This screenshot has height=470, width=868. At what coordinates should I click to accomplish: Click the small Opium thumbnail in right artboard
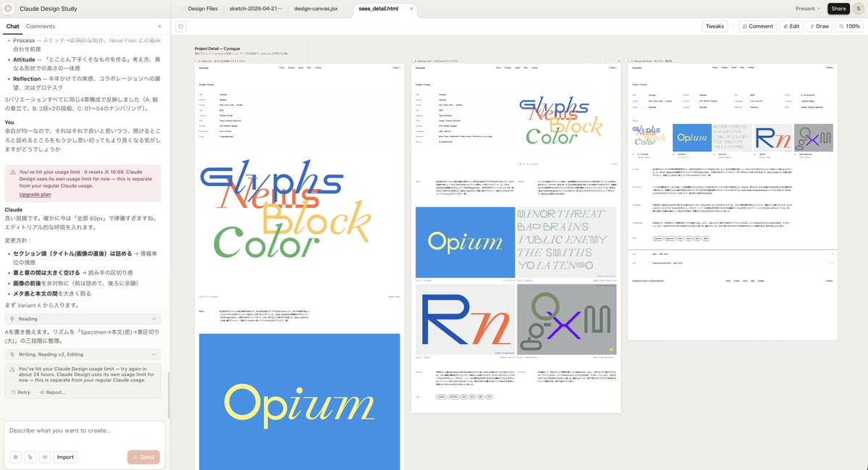692,138
